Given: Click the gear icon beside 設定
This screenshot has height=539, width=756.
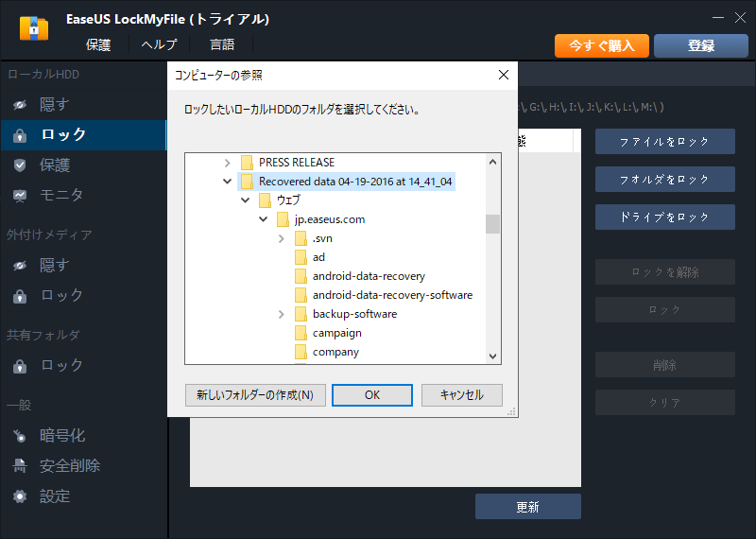Looking at the screenshot, I should tap(20, 496).
